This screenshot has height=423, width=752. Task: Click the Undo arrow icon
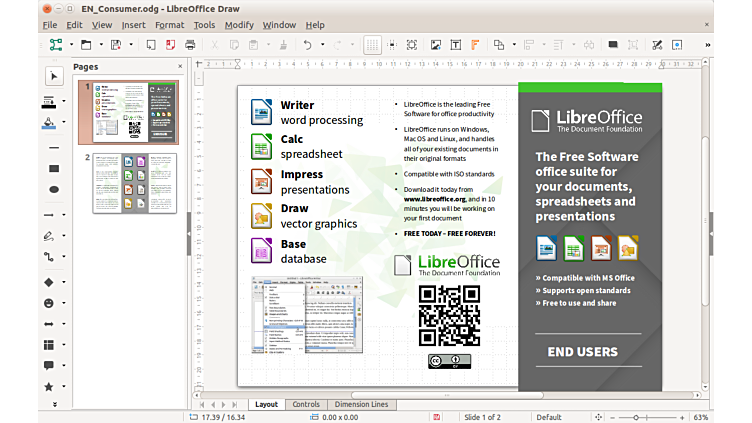(307, 45)
